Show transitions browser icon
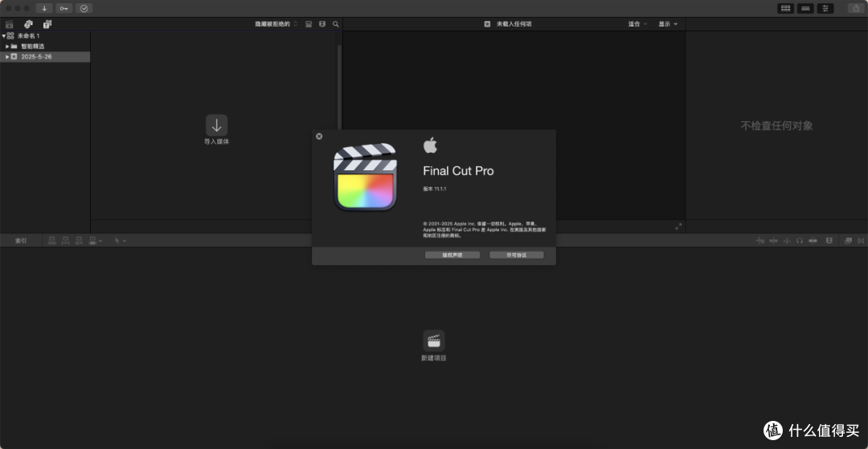This screenshot has width=868, height=449. coord(861,241)
